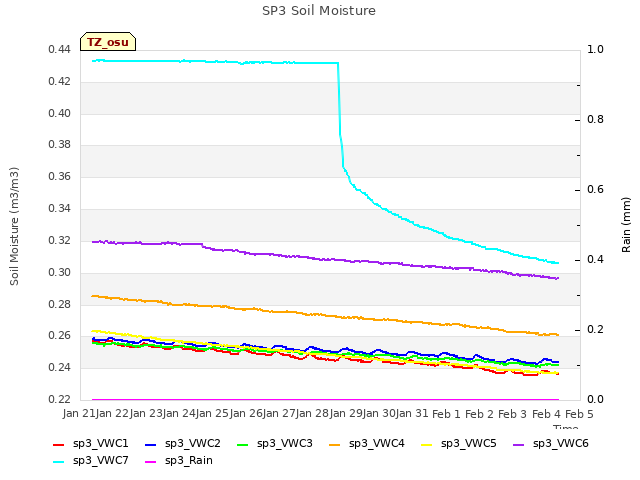Click the Jan 28 x-axis tick label
This screenshot has width=640, height=480.
tap(313, 414)
